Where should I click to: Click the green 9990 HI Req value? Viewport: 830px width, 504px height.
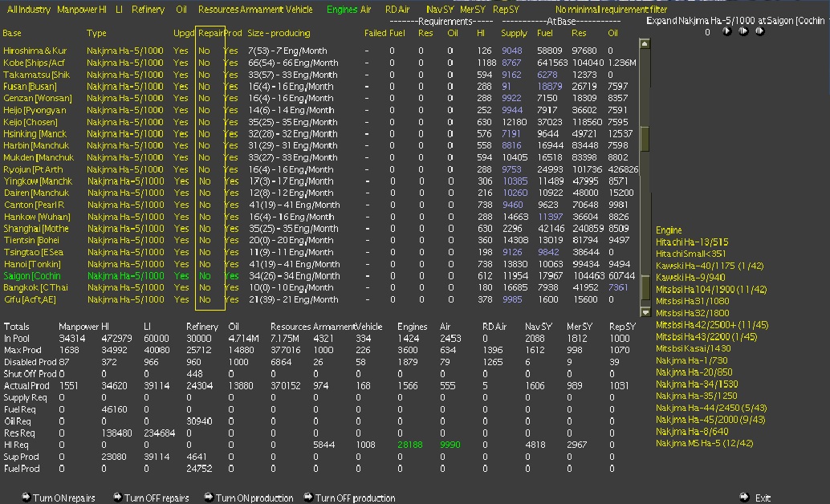click(450, 445)
